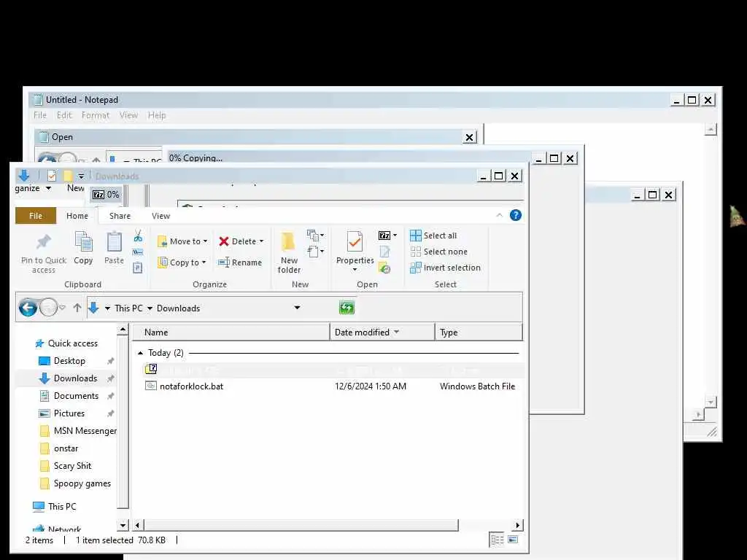747x560 pixels.
Task: Click the Up one level arrow
Action: click(77, 308)
